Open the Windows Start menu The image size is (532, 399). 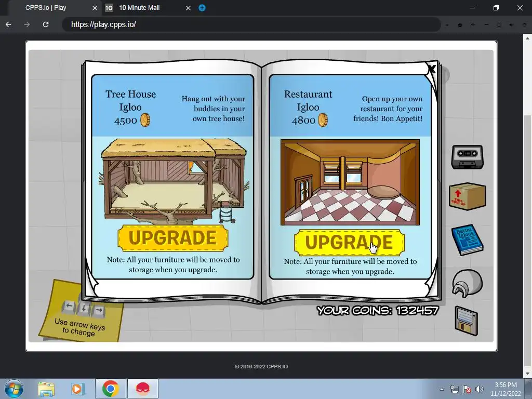click(x=14, y=389)
